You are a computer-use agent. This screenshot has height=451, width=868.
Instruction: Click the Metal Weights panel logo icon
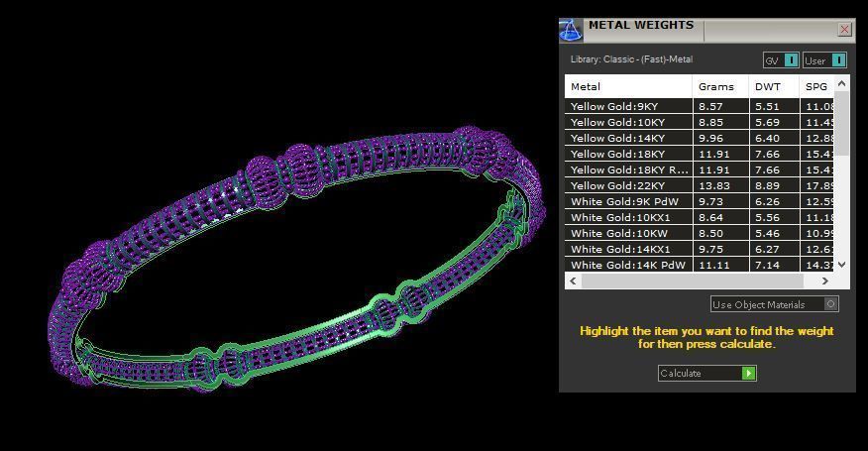point(571,30)
